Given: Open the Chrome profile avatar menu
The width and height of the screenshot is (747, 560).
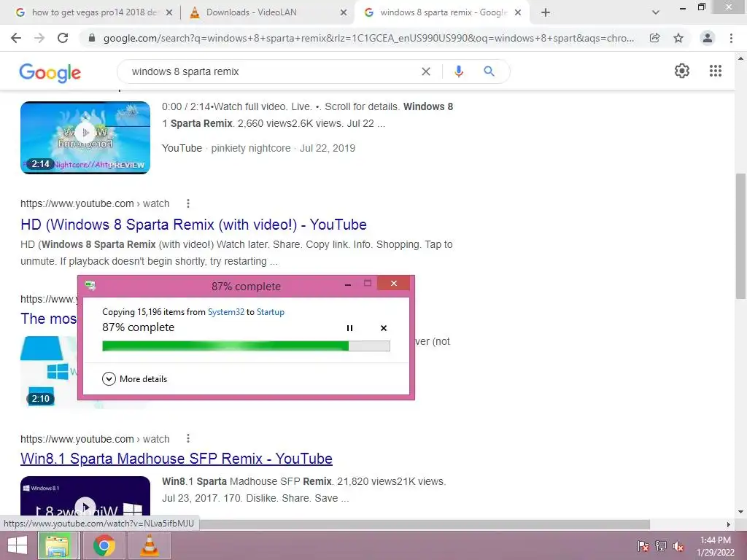Looking at the screenshot, I should click(708, 38).
